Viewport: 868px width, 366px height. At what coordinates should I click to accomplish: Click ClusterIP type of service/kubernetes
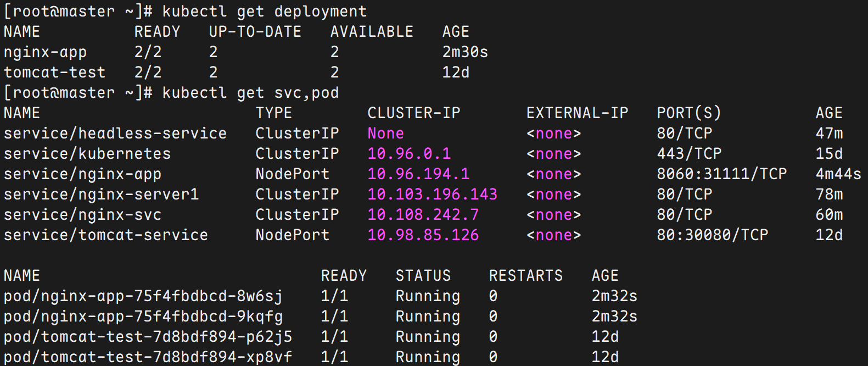(x=297, y=154)
